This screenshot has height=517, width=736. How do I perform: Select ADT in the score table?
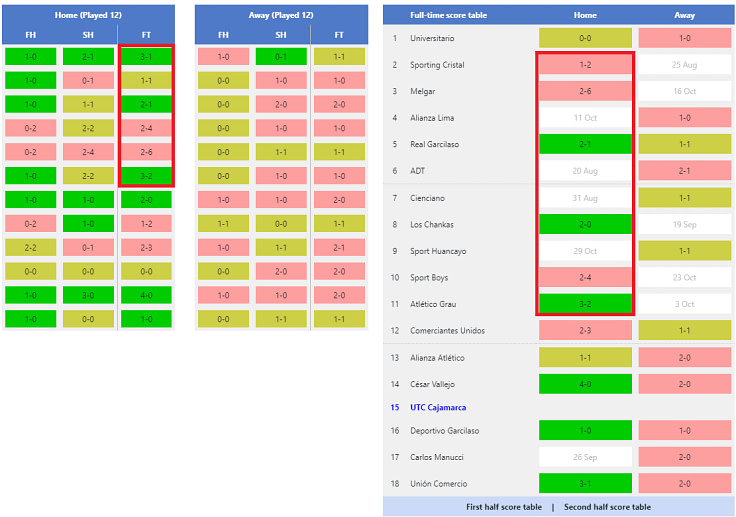tap(417, 171)
